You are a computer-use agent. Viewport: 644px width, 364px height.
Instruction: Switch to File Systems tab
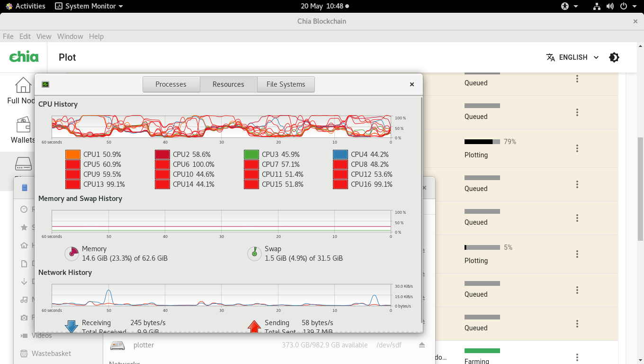(x=286, y=84)
